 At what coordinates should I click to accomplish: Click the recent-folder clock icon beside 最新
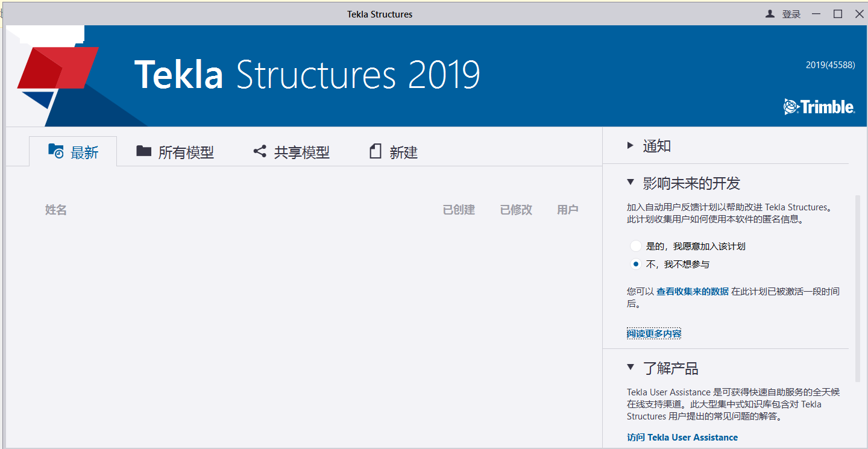pos(55,151)
